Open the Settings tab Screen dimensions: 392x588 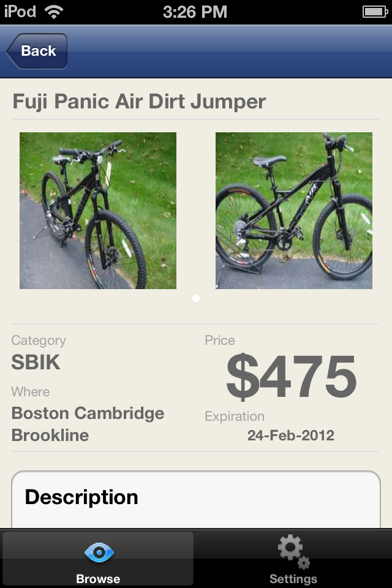(x=293, y=559)
